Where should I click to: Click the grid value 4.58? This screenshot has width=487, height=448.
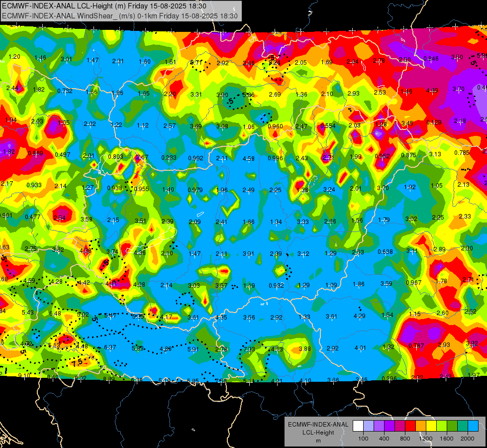pyautogui.click(x=248, y=159)
